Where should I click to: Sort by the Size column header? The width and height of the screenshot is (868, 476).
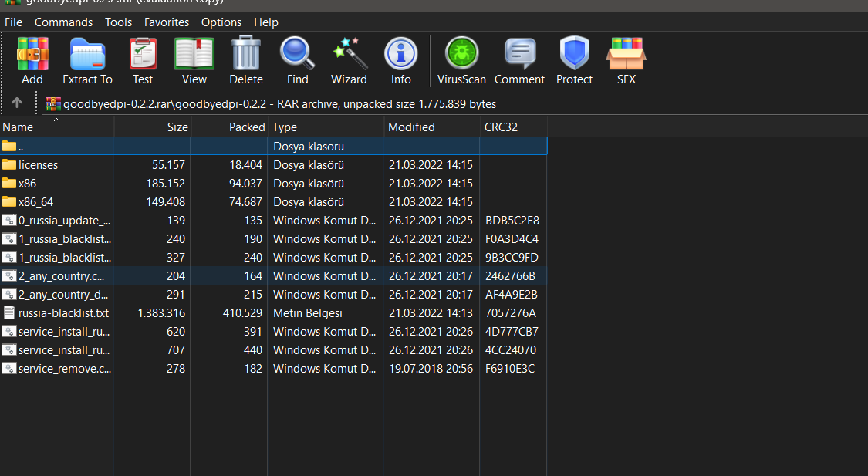(x=152, y=127)
